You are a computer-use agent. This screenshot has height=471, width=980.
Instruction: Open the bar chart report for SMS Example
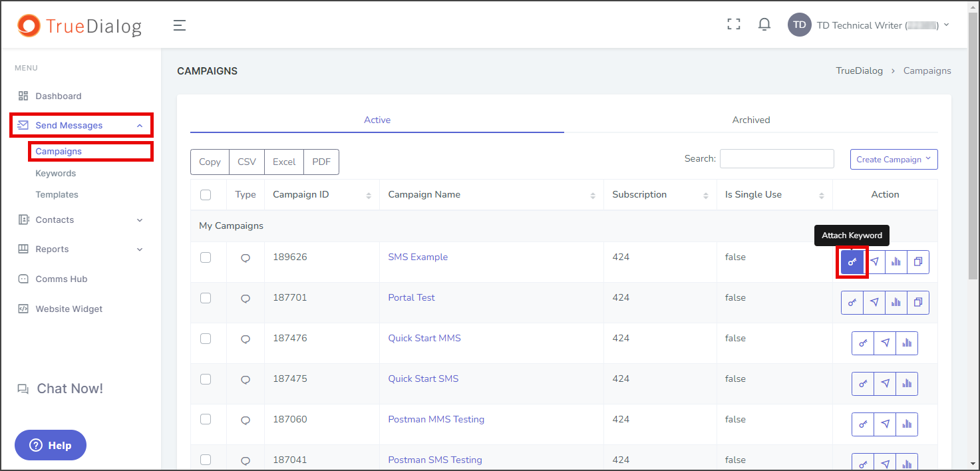click(x=896, y=262)
